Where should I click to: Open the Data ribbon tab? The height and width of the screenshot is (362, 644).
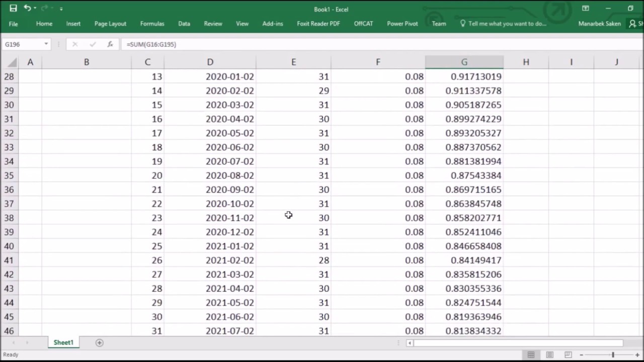click(184, 24)
